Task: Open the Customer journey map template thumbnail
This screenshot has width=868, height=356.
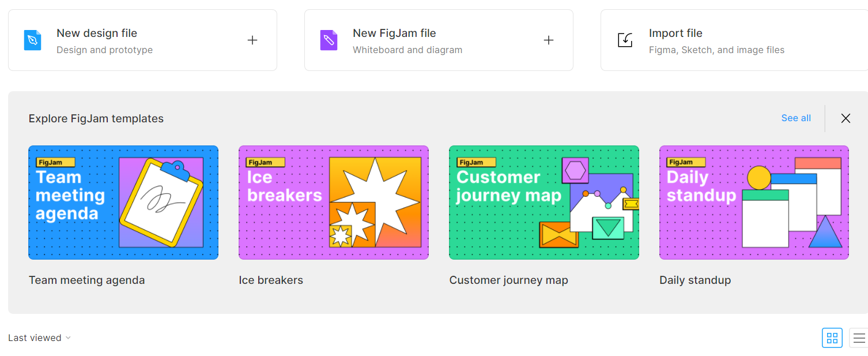Action: click(x=544, y=203)
